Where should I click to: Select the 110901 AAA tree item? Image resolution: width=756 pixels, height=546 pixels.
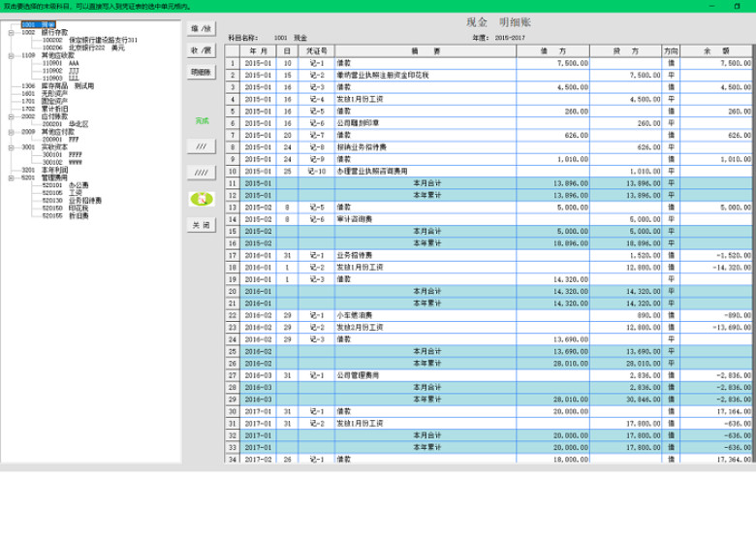click(60, 63)
